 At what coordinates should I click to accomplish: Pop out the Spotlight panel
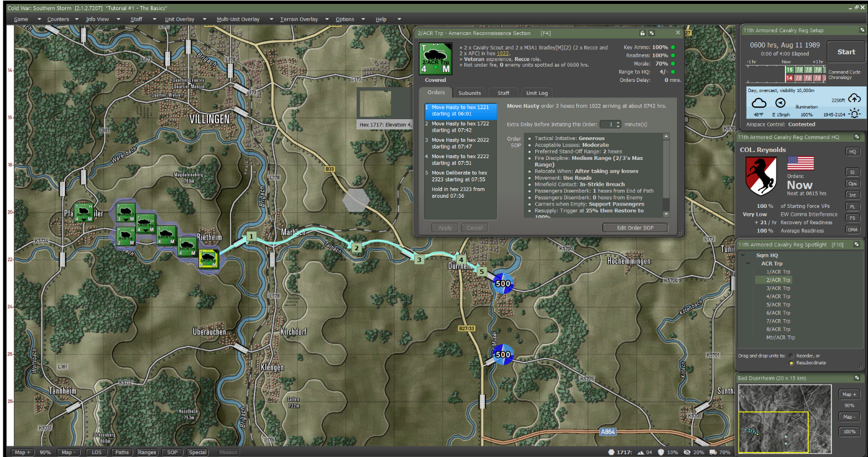pyautogui.click(x=857, y=245)
